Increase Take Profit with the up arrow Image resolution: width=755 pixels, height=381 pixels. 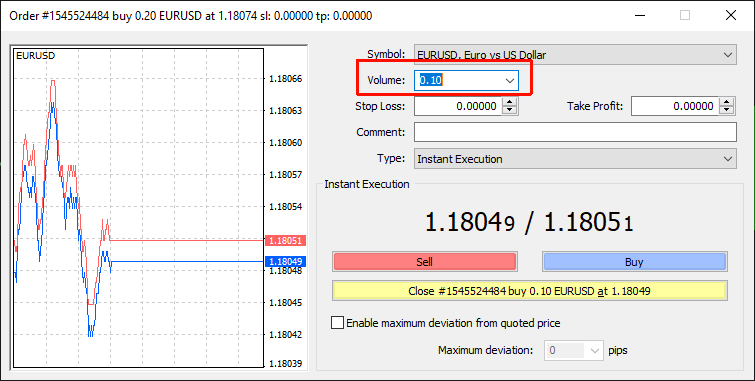[727, 102]
